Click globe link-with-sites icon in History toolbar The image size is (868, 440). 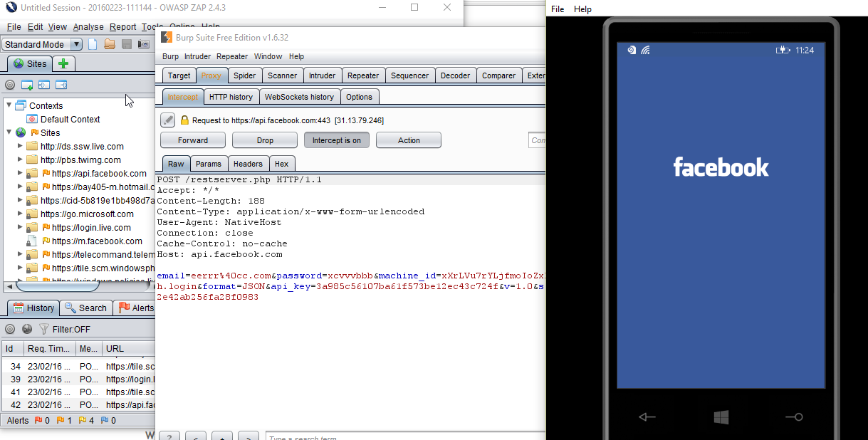point(27,329)
